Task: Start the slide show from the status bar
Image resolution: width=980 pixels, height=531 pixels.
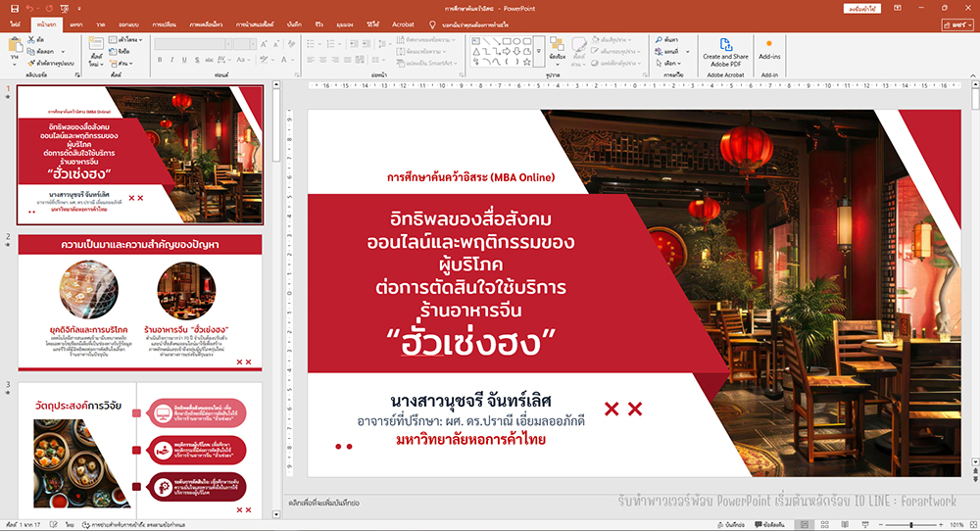Action: [x=865, y=525]
